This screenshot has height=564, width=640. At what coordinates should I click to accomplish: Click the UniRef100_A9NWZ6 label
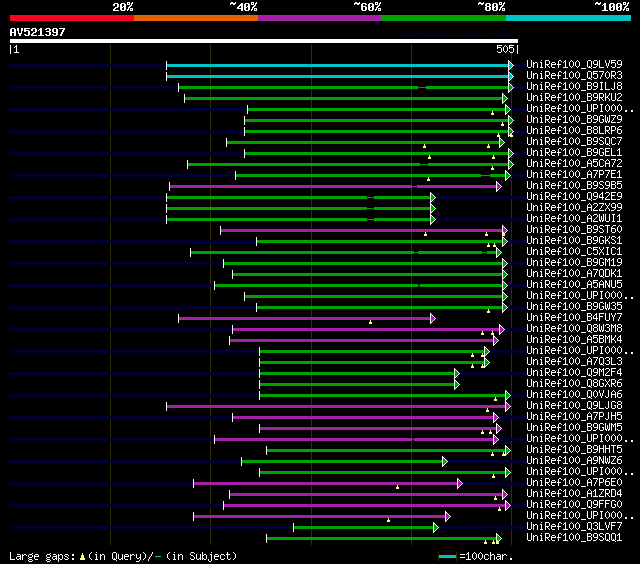pyautogui.click(x=574, y=461)
